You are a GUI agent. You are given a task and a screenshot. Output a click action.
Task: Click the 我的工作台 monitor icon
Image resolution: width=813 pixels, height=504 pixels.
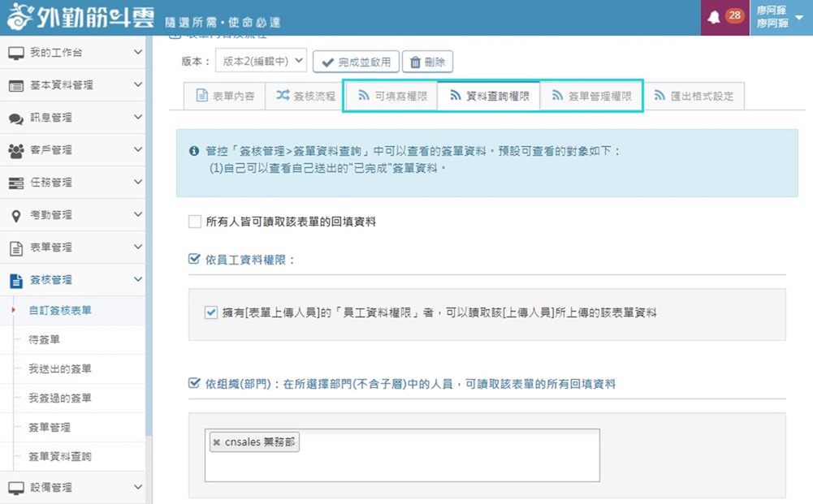pos(16,53)
